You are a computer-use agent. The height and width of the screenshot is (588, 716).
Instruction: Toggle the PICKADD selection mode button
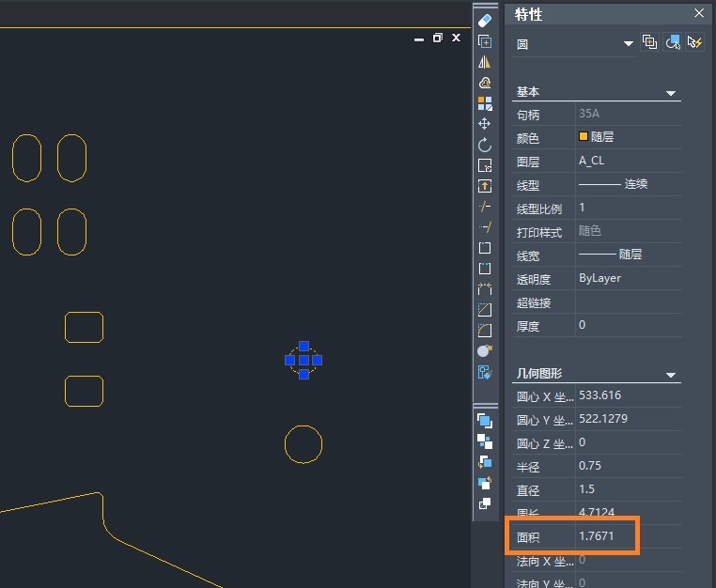coord(650,42)
